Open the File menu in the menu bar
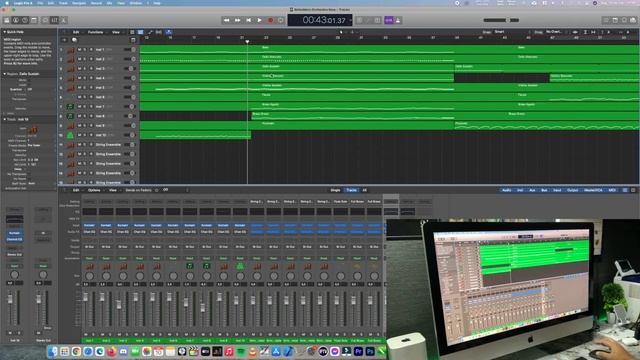Screen dimensions: 640x360 point(40,3)
